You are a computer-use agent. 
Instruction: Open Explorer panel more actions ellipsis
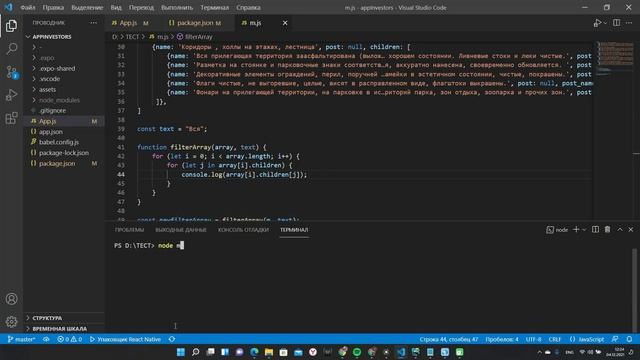click(x=94, y=23)
